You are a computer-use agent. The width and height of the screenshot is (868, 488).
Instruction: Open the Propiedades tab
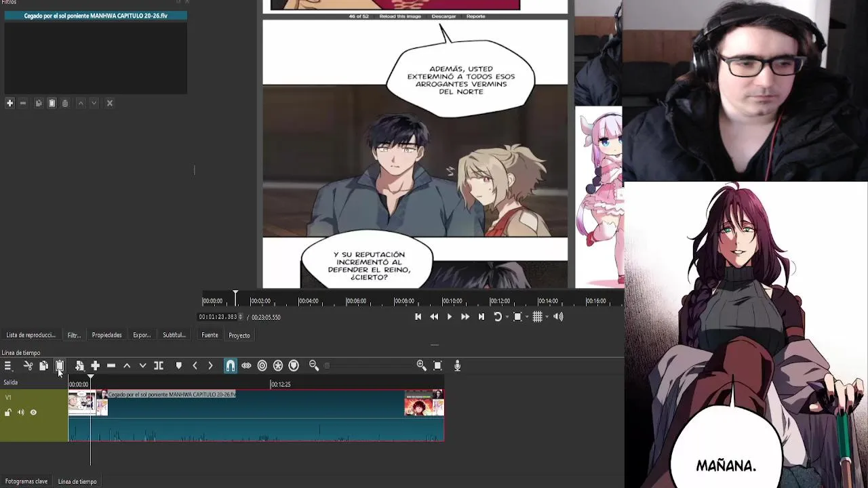pyautogui.click(x=107, y=335)
